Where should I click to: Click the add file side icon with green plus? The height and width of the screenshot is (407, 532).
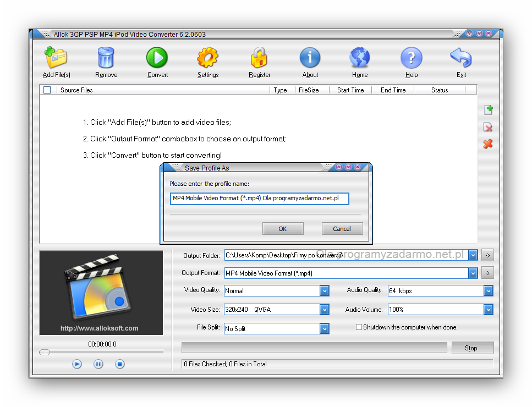pyautogui.click(x=488, y=110)
